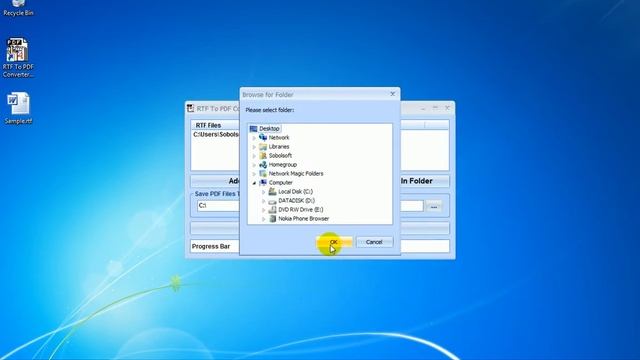The image size is (640, 360).
Task: Click the Computer icon in tree
Action: [x=263, y=182]
